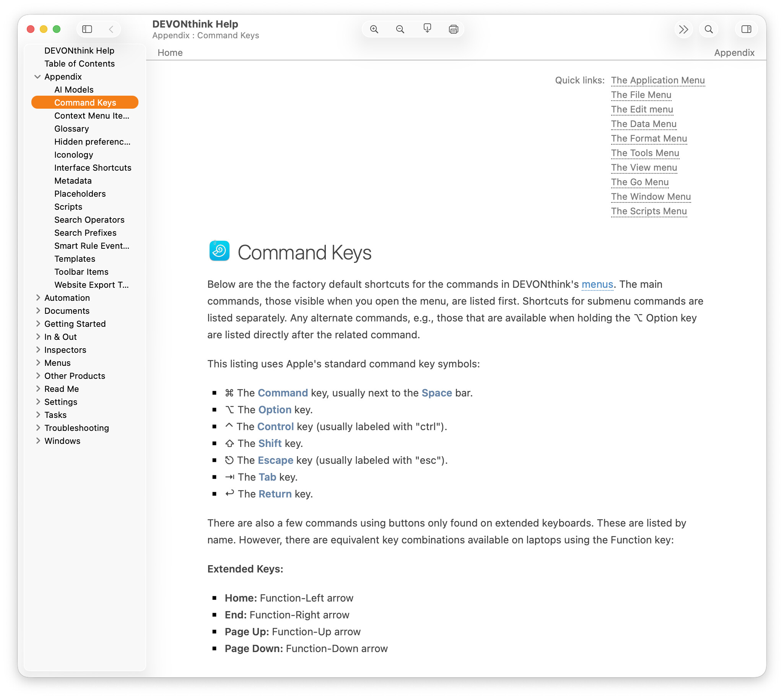Open The File Menu quick link
The height and width of the screenshot is (698, 784).
[641, 95]
